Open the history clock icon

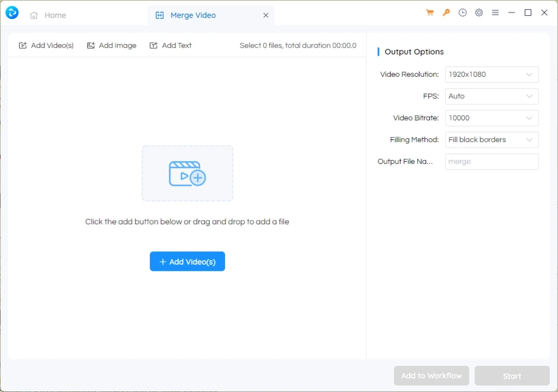(462, 13)
